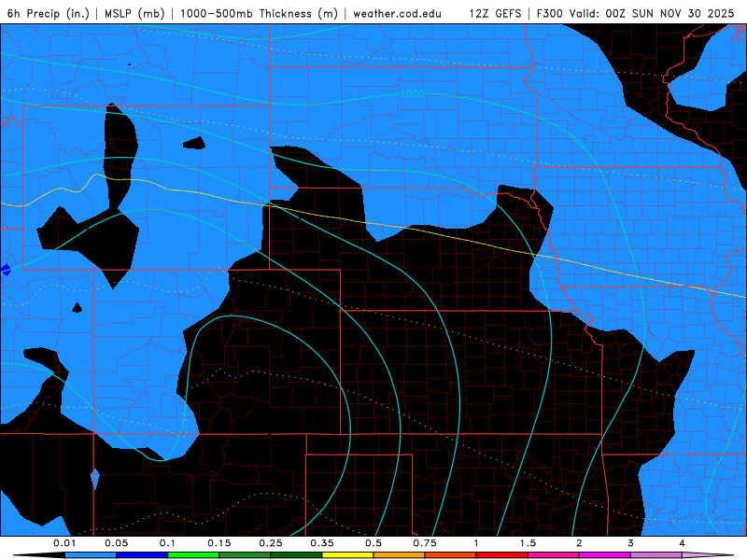The image size is (747, 560).
Task: Click the 'Valid: 00Z SUN NOV 30 2025' text
Action: coord(651,13)
